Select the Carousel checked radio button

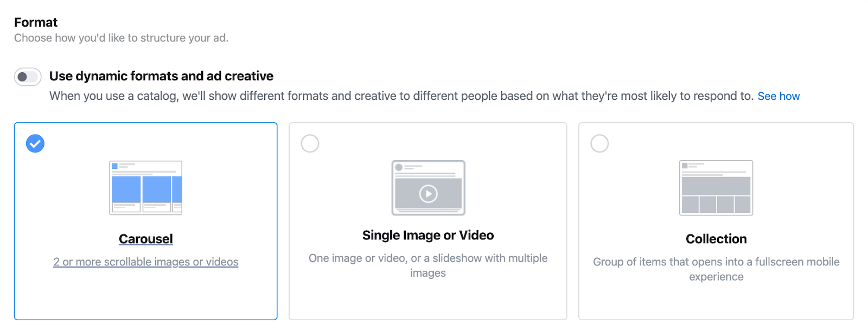pyautogui.click(x=35, y=144)
